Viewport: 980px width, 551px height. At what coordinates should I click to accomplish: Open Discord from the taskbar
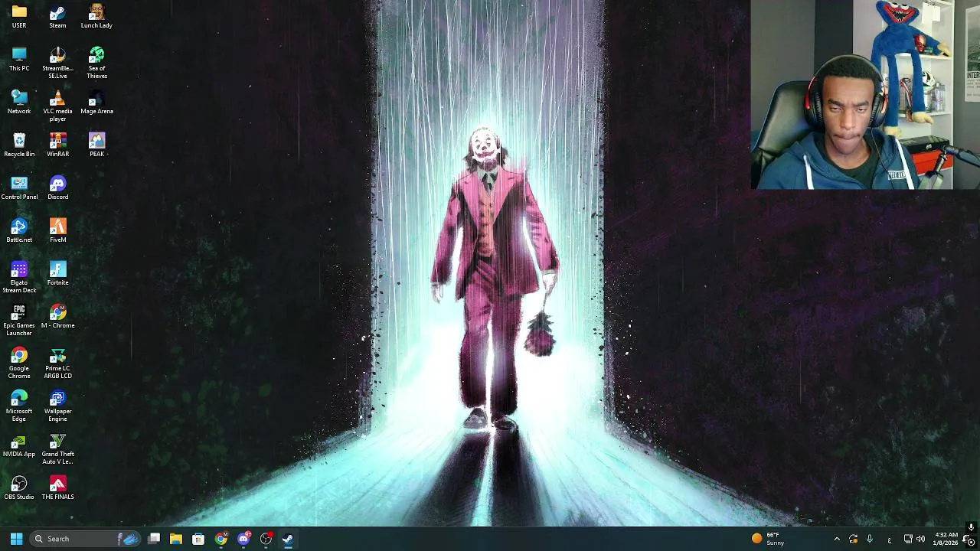tap(243, 539)
